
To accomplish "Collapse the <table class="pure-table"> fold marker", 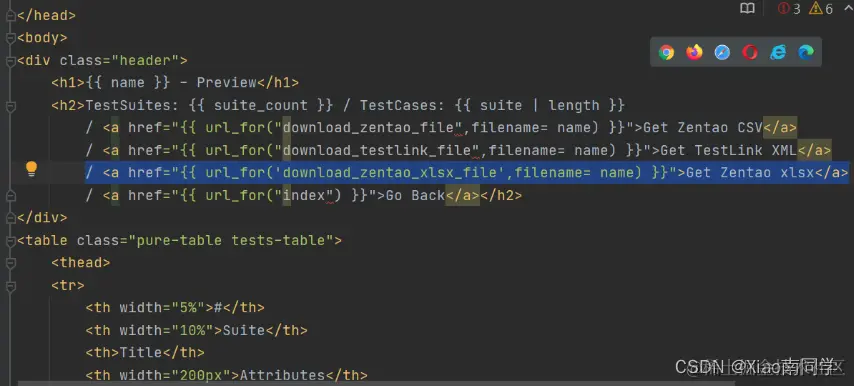I will point(10,240).
